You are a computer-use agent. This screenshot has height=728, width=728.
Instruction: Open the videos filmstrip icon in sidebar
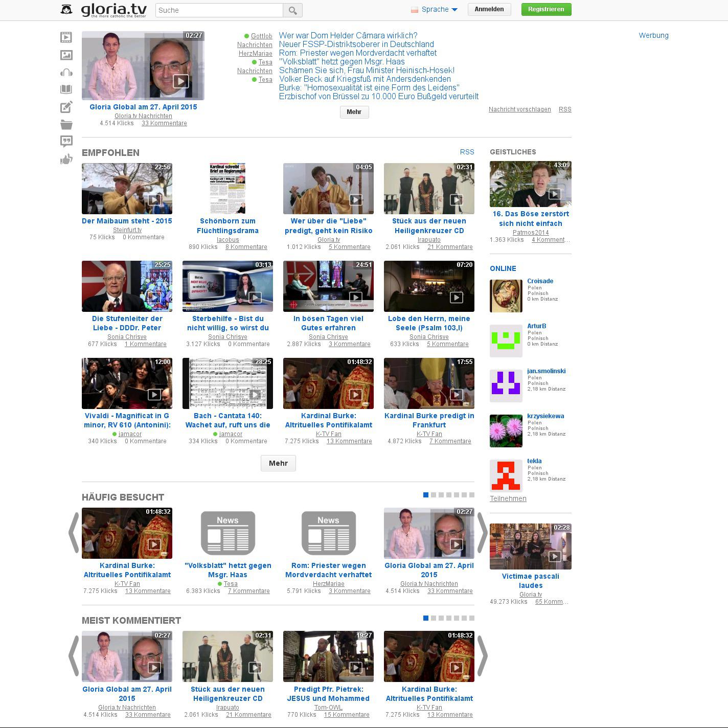coord(66,37)
